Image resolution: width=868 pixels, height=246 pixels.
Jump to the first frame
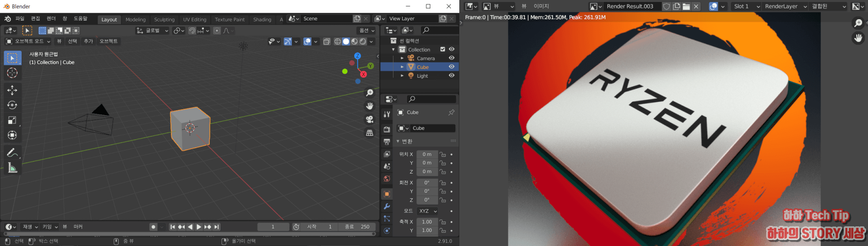coord(172,227)
